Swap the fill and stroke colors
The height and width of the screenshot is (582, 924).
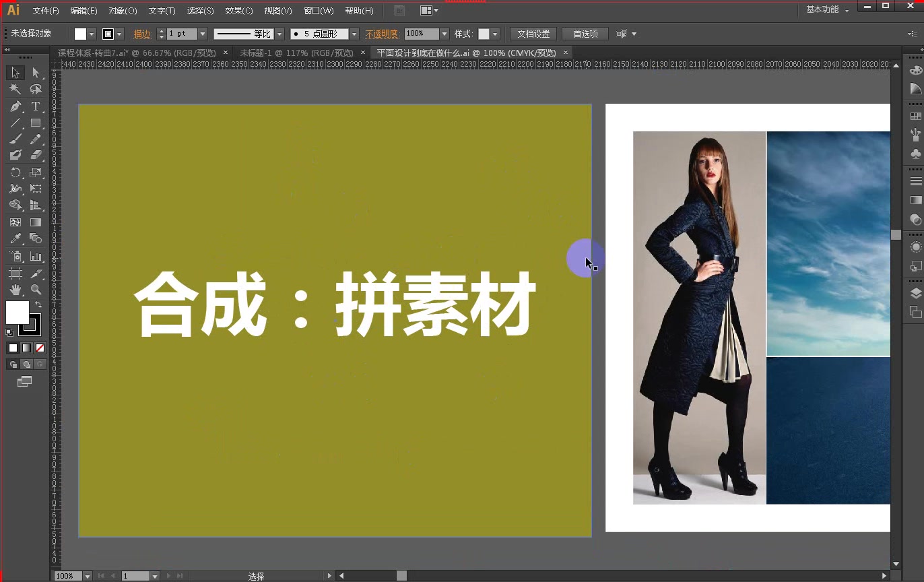coord(39,304)
